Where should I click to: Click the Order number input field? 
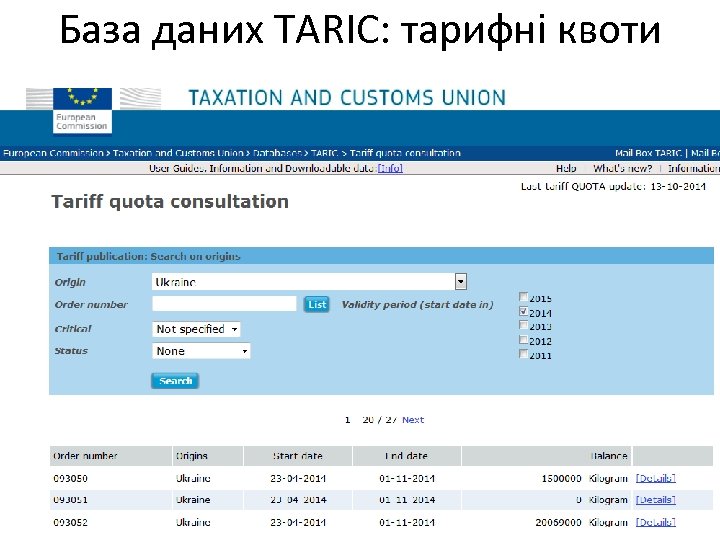coord(224,304)
